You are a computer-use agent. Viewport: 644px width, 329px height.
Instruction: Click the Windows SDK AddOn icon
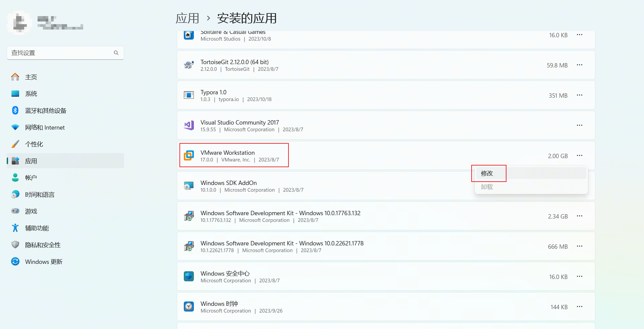click(189, 186)
